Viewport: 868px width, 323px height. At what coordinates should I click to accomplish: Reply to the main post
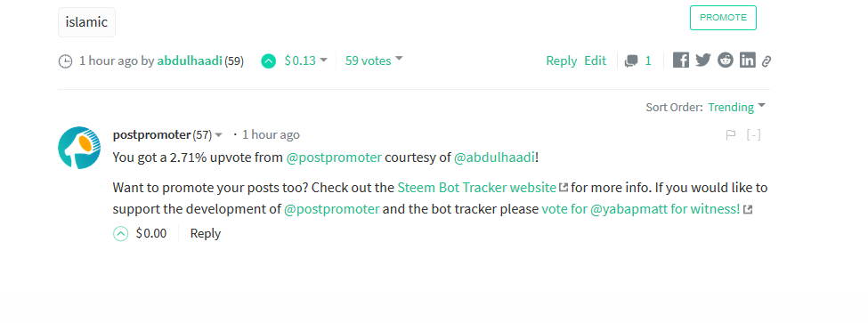(x=562, y=61)
